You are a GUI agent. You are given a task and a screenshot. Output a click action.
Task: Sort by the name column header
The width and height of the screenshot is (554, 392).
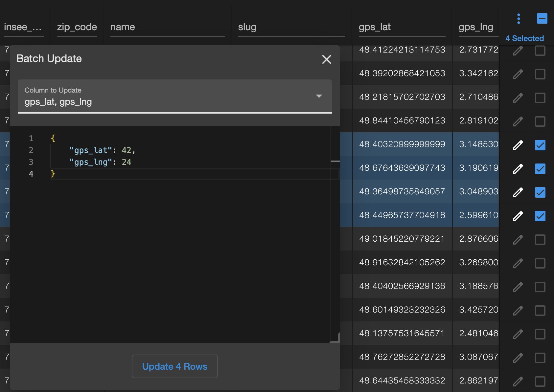click(123, 27)
